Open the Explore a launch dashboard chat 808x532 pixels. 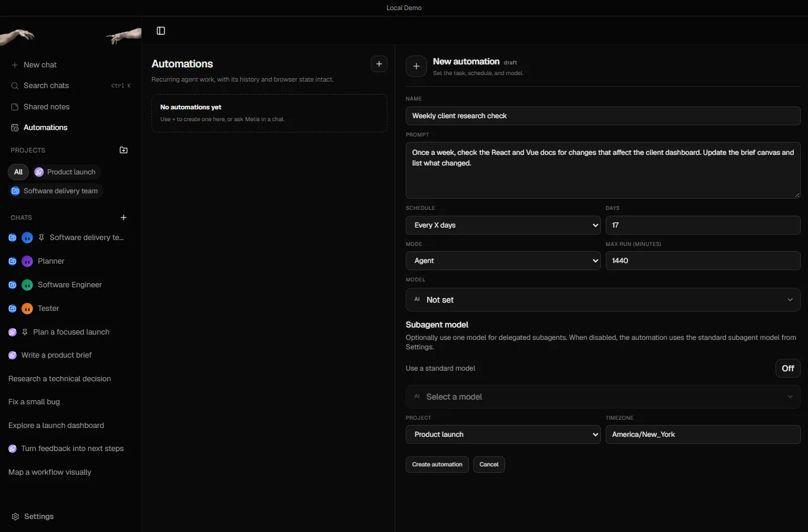[x=70, y=426]
